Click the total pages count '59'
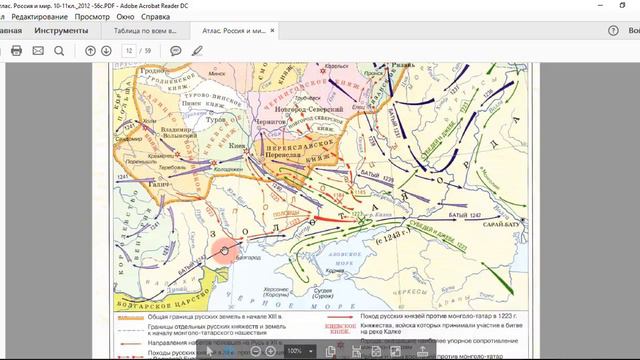Screen dimensions: 640x360 pyautogui.click(x=148, y=51)
